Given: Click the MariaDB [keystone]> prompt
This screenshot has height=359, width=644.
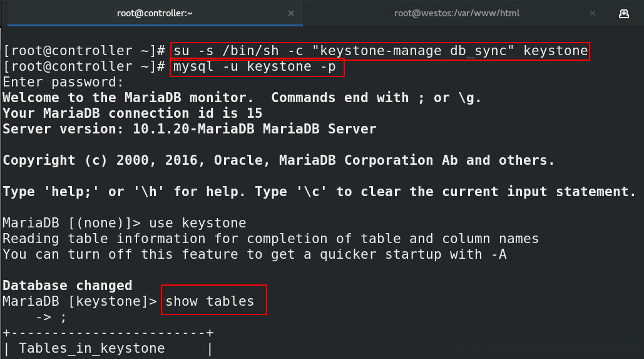Looking at the screenshot, I should point(79,301).
